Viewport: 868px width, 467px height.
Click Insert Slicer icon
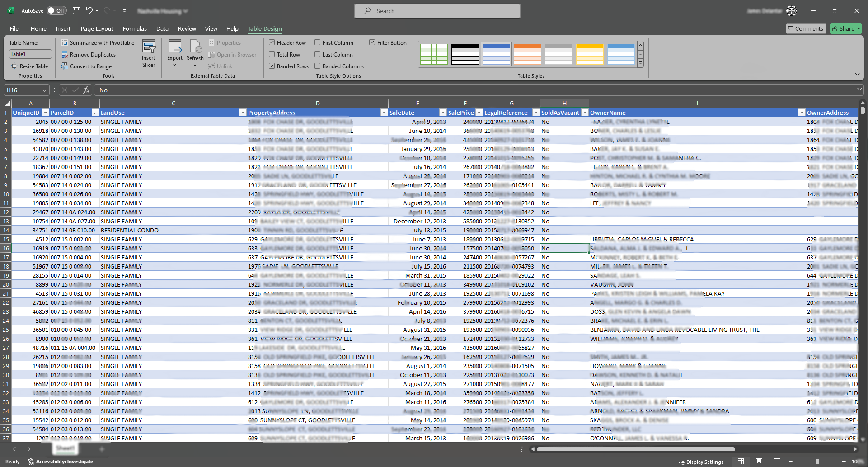pos(149,54)
